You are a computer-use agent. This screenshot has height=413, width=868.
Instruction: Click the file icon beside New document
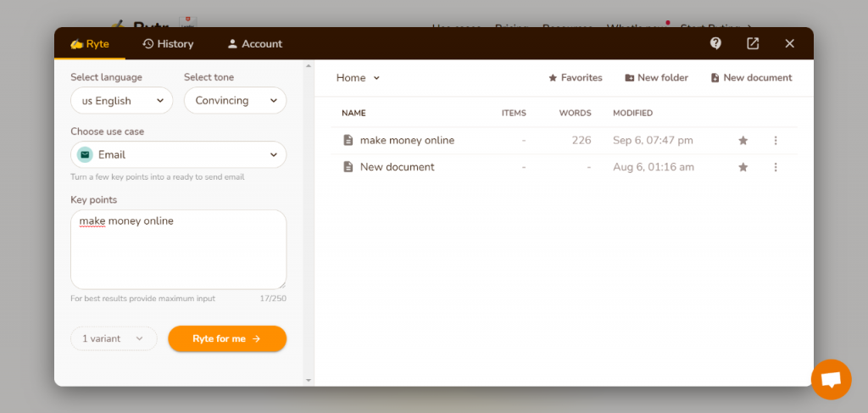click(x=348, y=167)
